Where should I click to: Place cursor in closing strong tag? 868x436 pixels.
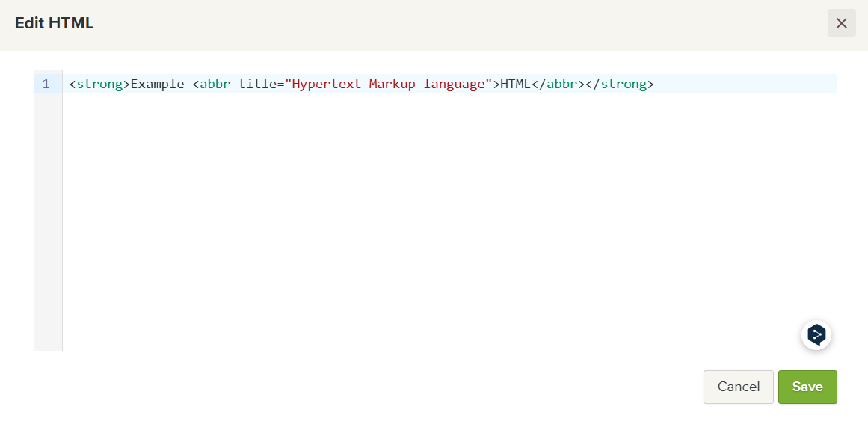pyautogui.click(x=624, y=84)
